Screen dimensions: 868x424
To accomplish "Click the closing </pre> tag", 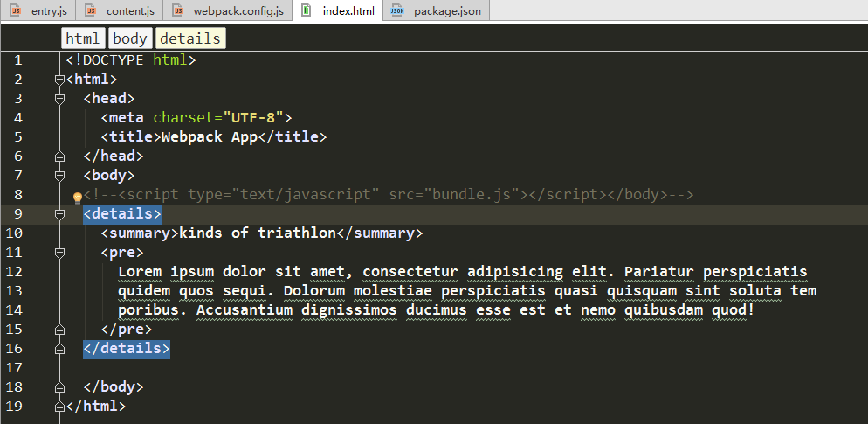I will [x=127, y=330].
